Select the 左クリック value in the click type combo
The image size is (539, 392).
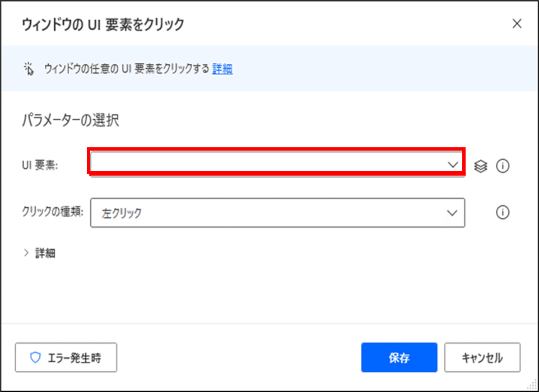click(122, 213)
